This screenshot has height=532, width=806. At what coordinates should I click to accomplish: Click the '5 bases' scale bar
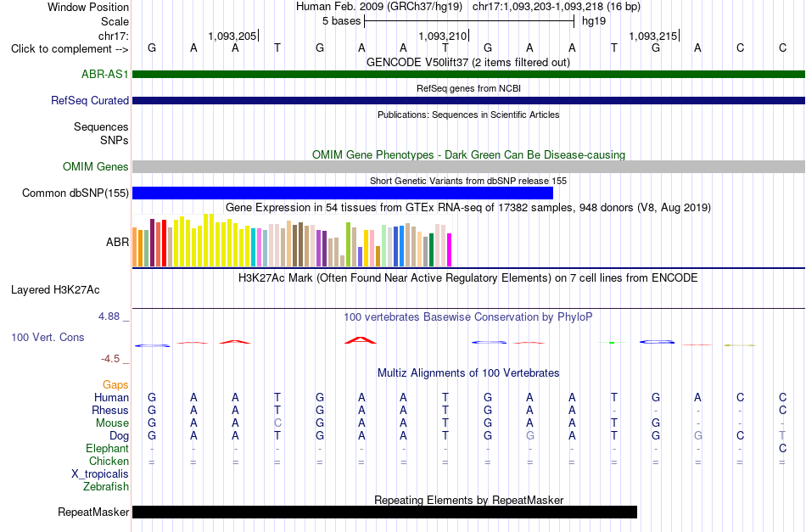click(x=469, y=21)
